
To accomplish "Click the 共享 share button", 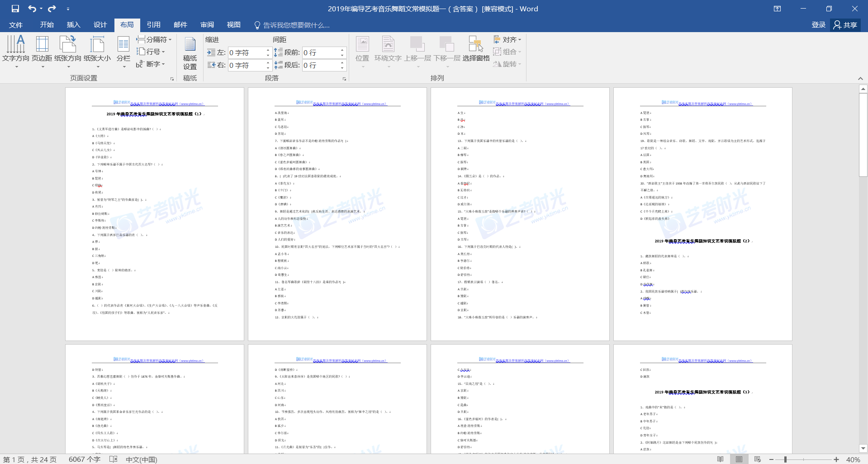I will tap(845, 25).
